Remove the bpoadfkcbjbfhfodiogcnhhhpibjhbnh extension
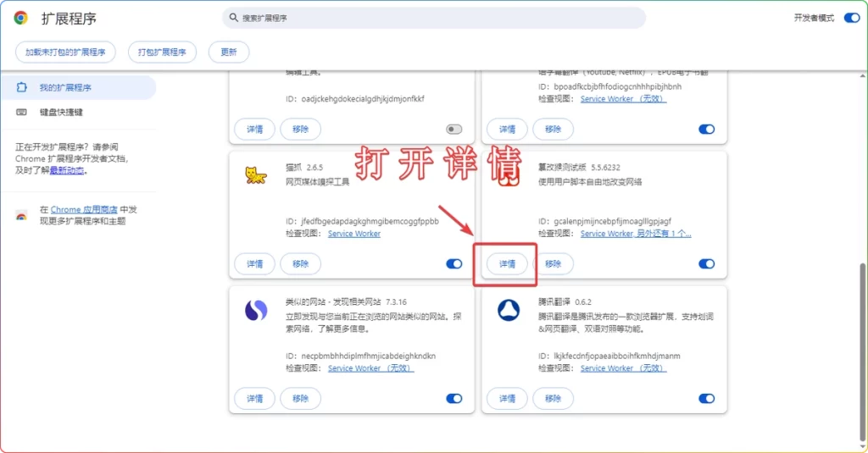 pyautogui.click(x=553, y=130)
